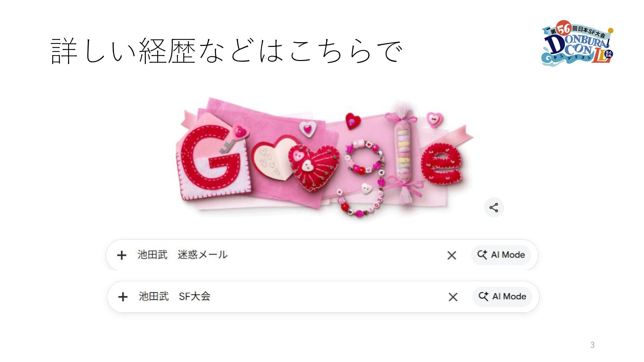This screenshot has height=362, width=644.
Task: Open AI Mode in the upper search bar
Action: click(x=501, y=255)
